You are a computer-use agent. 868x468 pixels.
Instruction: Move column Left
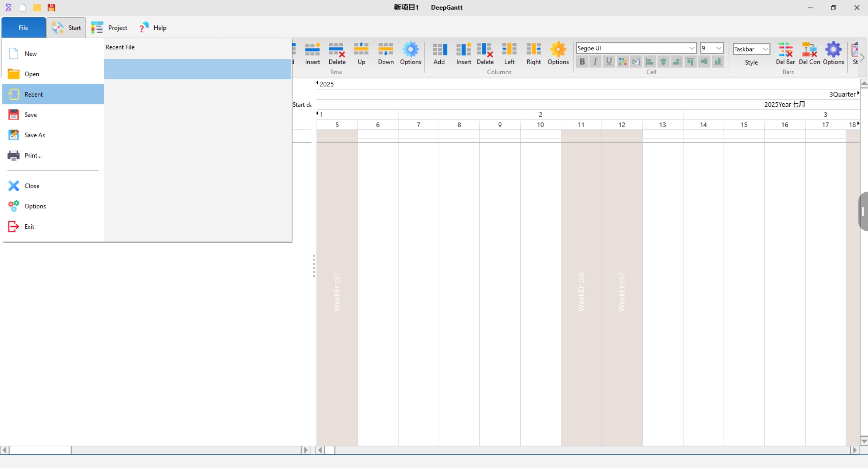(x=509, y=54)
